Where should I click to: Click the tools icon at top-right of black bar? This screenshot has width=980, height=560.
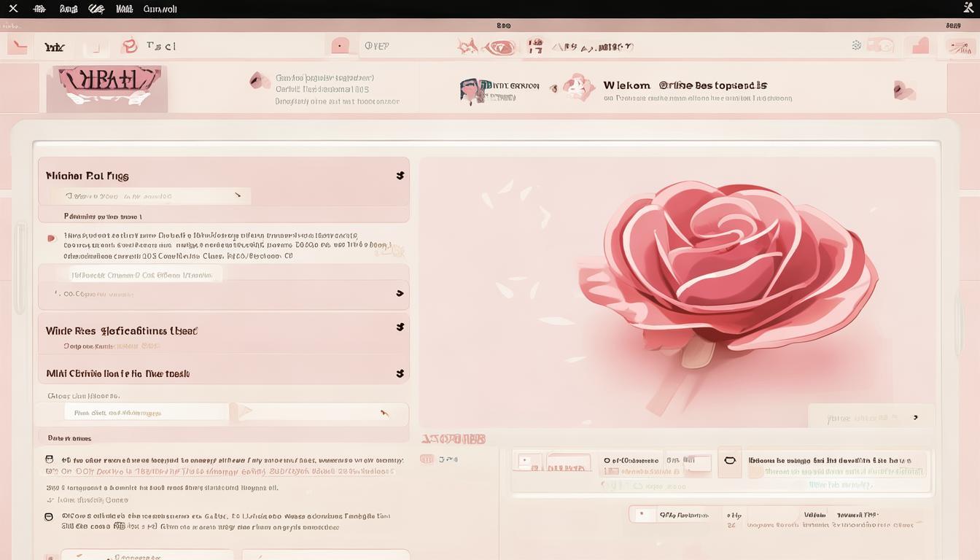coord(968,8)
